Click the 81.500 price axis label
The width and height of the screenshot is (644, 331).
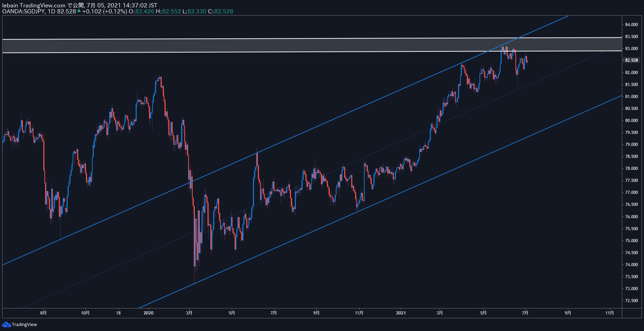click(632, 85)
